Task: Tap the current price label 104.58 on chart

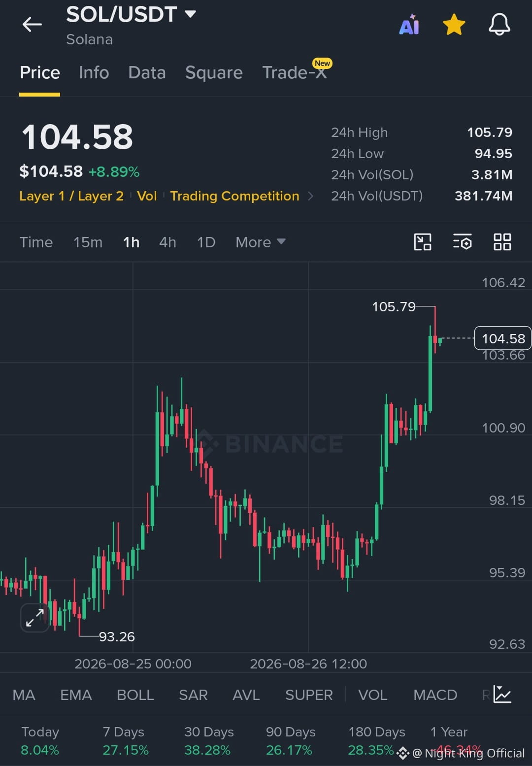Action: pos(503,338)
